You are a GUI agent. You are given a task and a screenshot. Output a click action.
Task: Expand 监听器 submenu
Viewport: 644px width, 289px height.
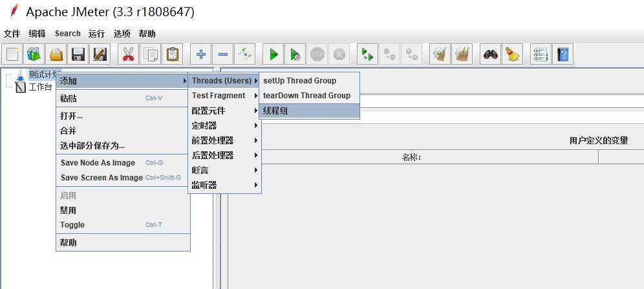pos(224,186)
